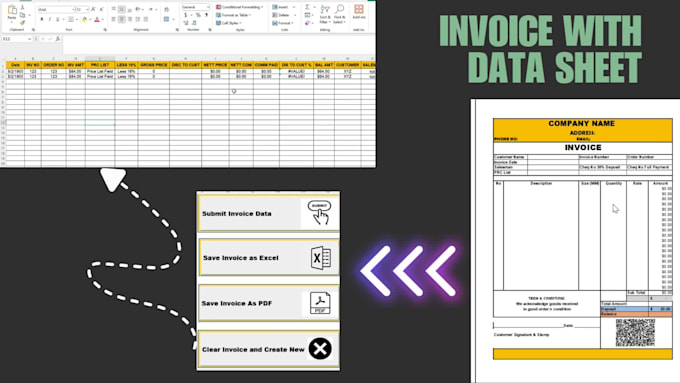The width and height of the screenshot is (680, 383).
Task: Open the Font group dialog launcher
Action: coord(105,30)
